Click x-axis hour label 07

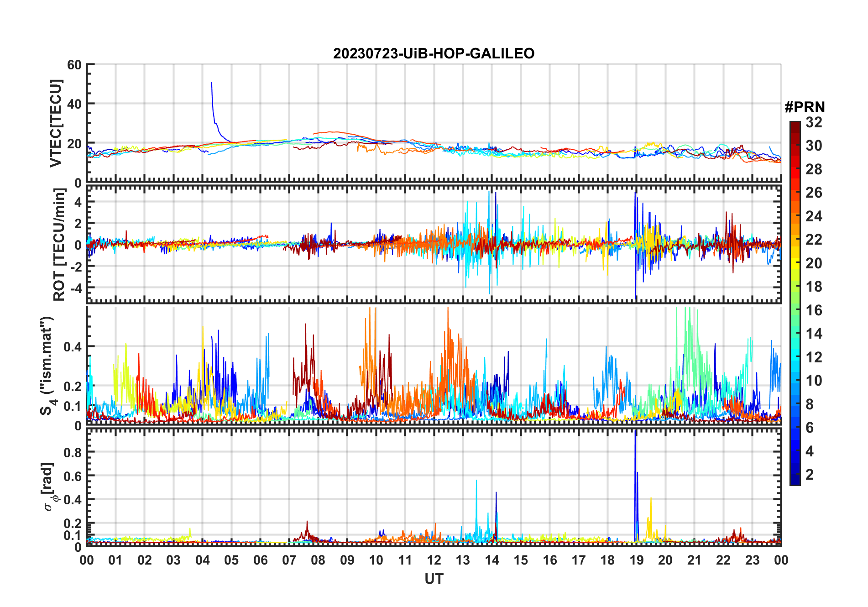(x=289, y=560)
